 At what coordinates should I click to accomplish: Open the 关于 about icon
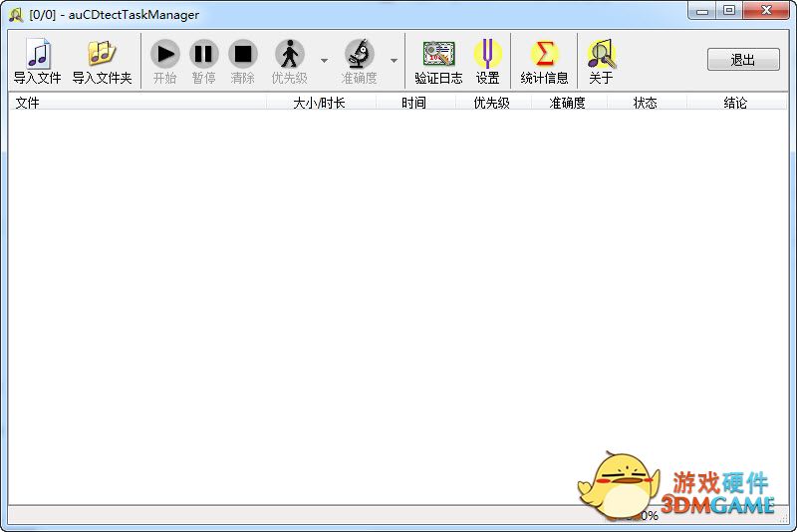pyautogui.click(x=602, y=54)
